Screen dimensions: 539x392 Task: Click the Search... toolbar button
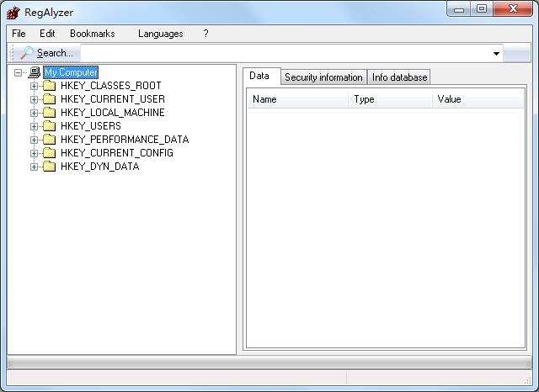pos(46,53)
